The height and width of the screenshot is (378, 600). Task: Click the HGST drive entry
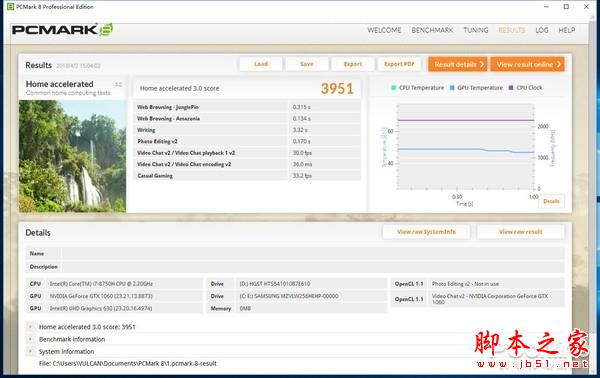click(x=275, y=284)
